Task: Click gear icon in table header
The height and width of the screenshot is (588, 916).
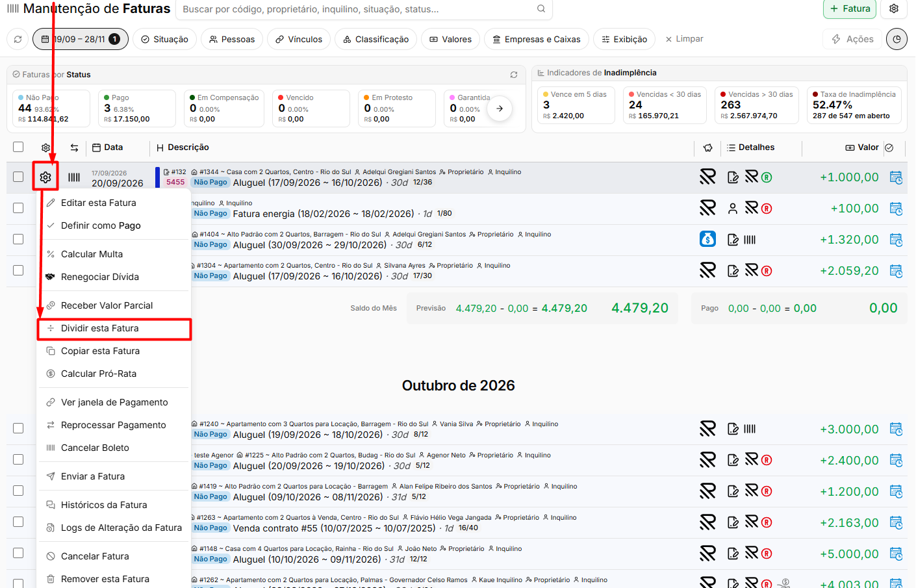Action: point(45,147)
